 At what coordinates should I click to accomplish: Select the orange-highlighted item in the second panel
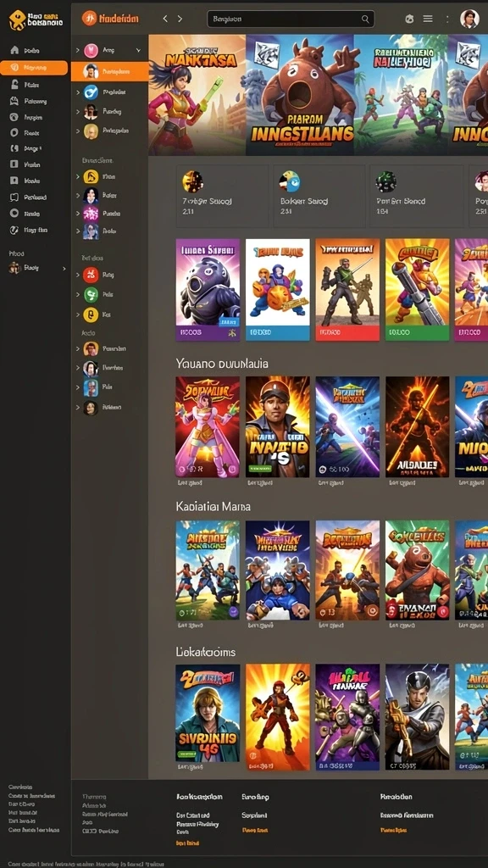[x=109, y=71]
